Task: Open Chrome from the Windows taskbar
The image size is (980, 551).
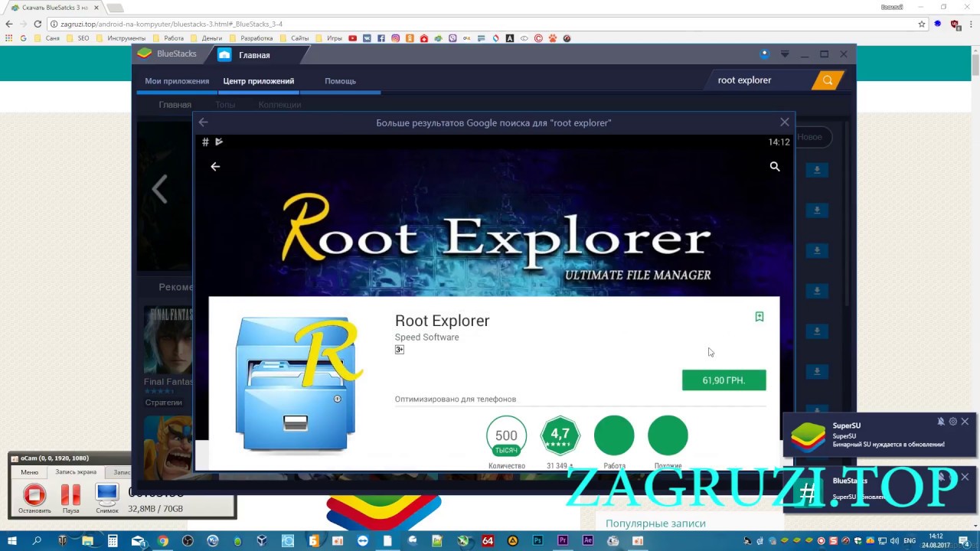Action: 163,541
